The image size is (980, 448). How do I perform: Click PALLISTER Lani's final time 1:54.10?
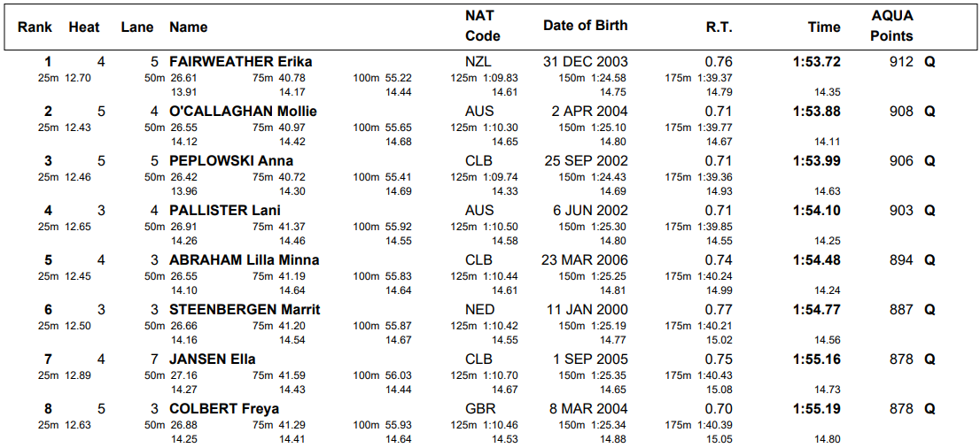[x=816, y=211]
